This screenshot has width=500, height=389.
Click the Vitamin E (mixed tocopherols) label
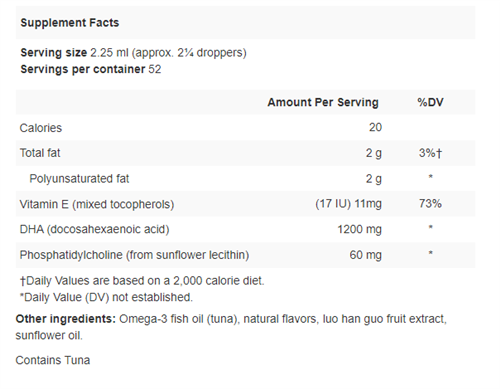coord(97,204)
